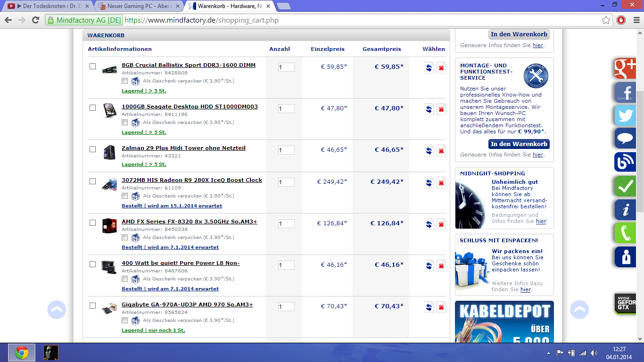Click the green telephone sidebar icon
This screenshot has width=644, height=362.
(x=626, y=233)
